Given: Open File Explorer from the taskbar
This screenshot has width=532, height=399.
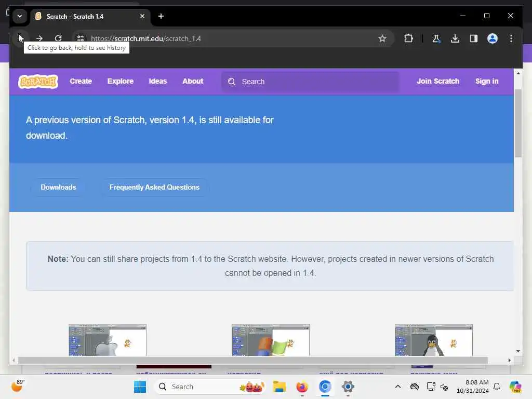Looking at the screenshot, I should click(x=279, y=387).
